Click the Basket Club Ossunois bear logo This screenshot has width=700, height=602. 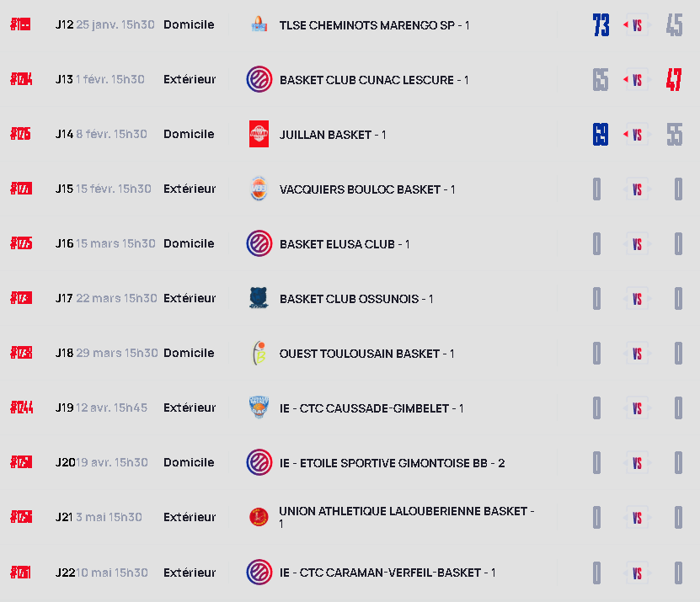259,299
